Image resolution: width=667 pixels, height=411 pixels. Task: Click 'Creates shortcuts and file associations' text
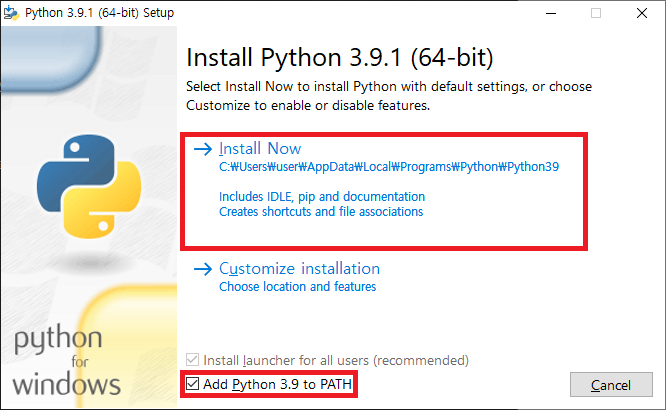pyautogui.click(x=321, y=211)
